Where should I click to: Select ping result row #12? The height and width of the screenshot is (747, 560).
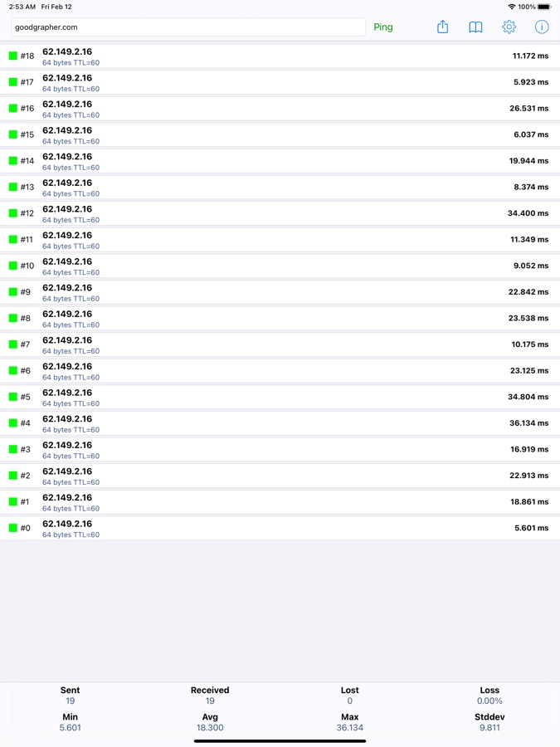(x=280, y=213)
